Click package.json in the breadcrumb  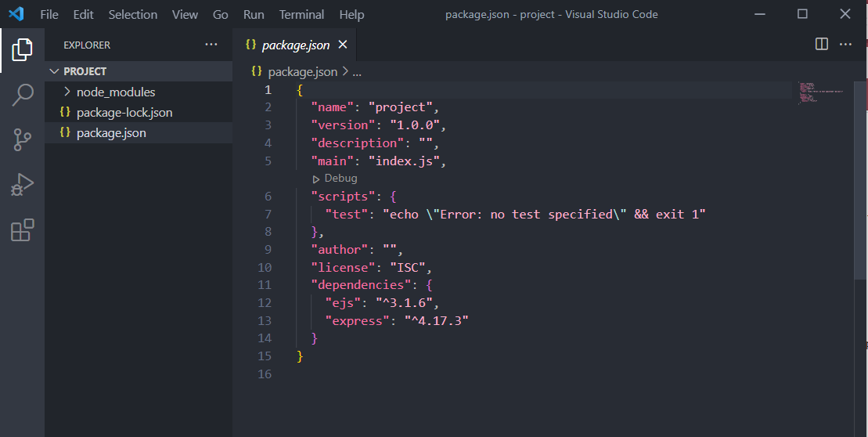(302, 71)
